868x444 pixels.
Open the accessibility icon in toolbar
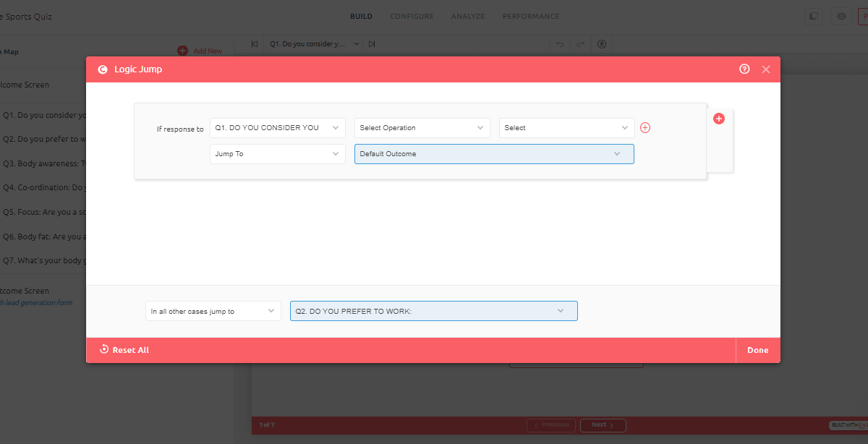tap(602, 44)
